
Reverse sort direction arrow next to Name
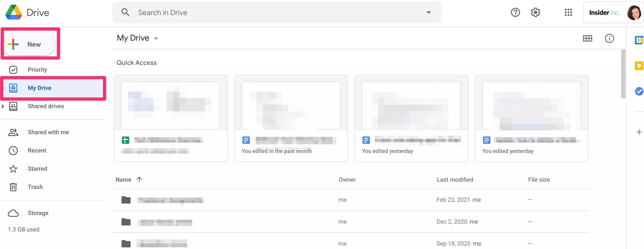coord(139,179)
